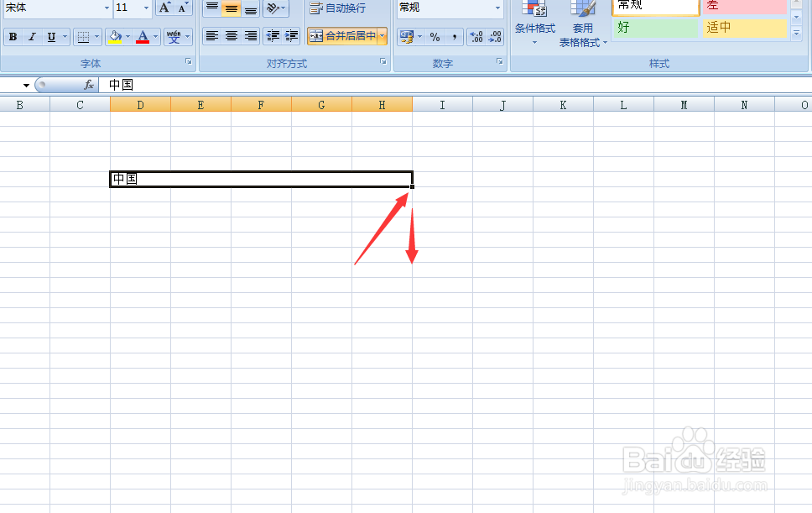Toggle italic formatting
This screenshot has height=513, width=812.
click(32, 37)
